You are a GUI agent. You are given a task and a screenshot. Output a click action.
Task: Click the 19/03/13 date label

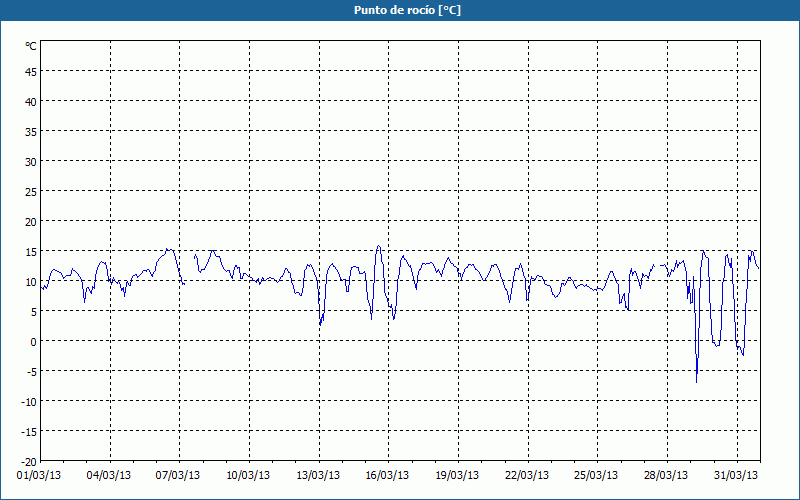457,476
